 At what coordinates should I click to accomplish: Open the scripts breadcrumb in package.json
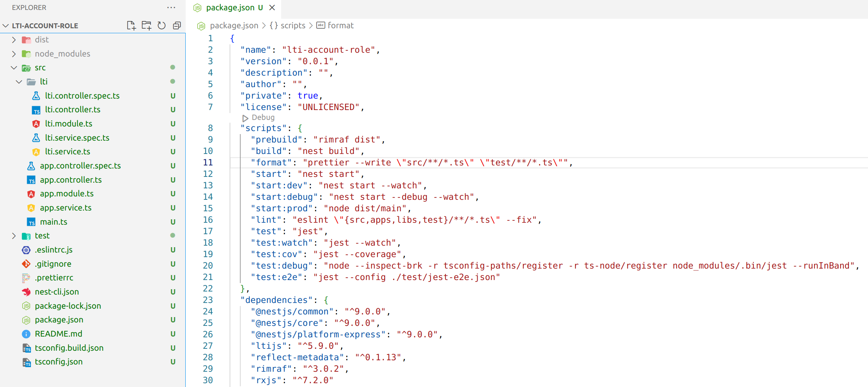pyautogui.click(x=293, y=25)
